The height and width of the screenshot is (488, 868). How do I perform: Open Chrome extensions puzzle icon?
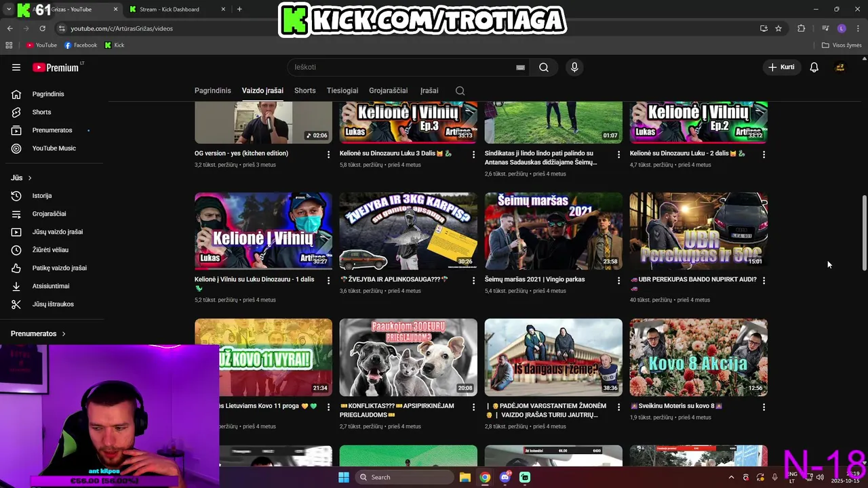(802, 28)
